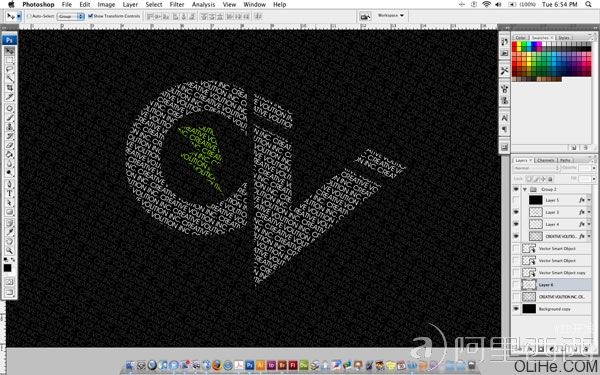The height and width of the screenshot is (375, 600).
Task: Click the Spotlight search icon in menu bar
Action: pyautogui.click(x=588, y=5)
